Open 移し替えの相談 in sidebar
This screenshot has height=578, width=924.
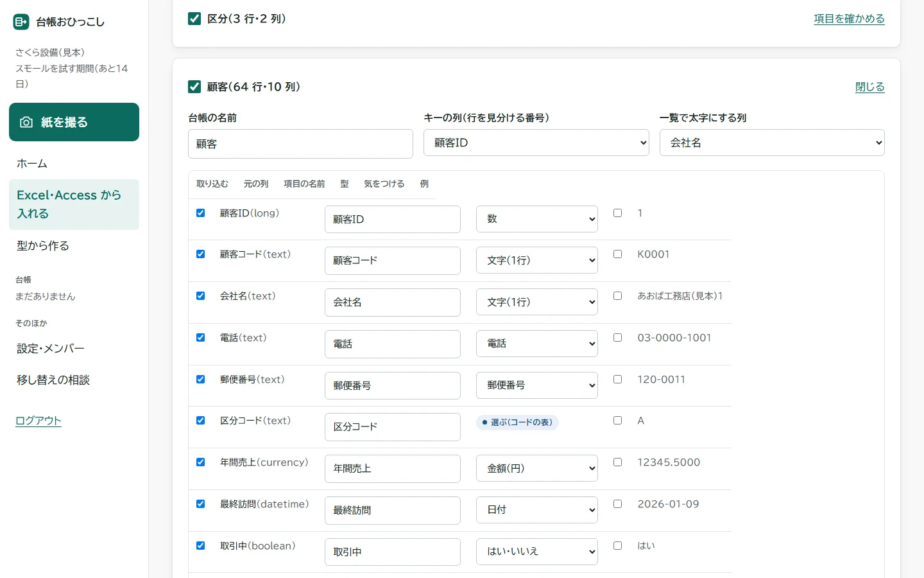(74, 380)
